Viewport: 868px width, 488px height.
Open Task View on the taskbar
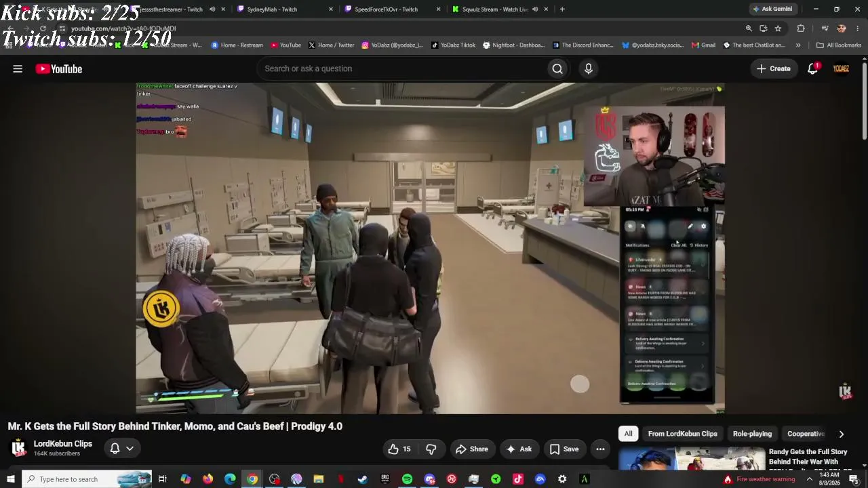click(163, 479)
